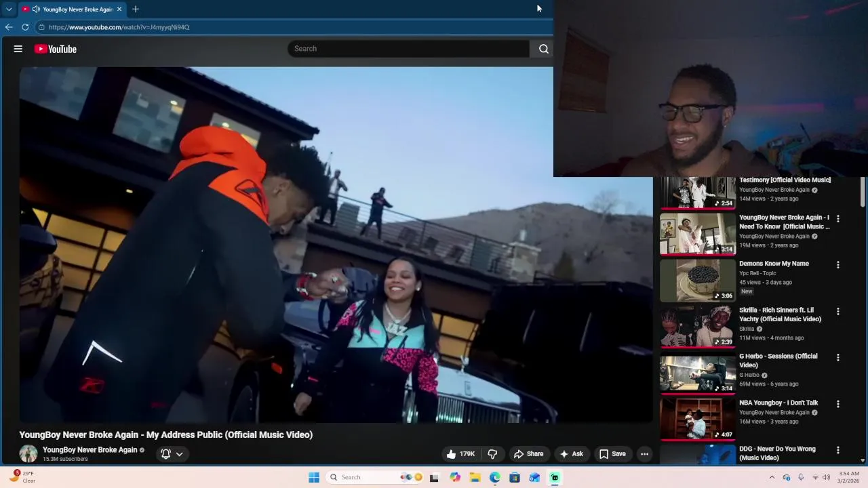The width and height of the screenshot is (868, 488).
Task: Open a new browser tab
Action: click(x=136, y=9)
